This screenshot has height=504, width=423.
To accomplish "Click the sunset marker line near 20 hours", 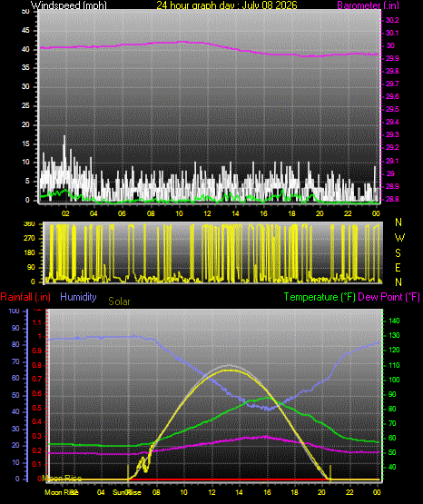I will coord(330,472).
